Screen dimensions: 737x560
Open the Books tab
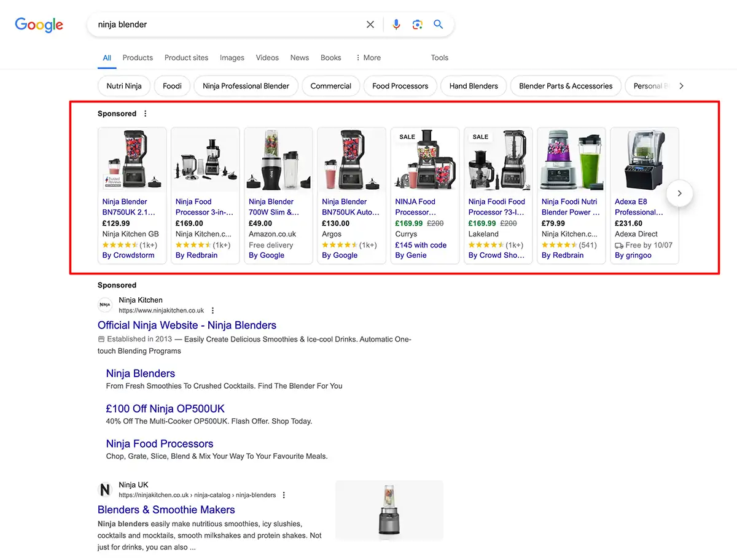pos(330,58)
